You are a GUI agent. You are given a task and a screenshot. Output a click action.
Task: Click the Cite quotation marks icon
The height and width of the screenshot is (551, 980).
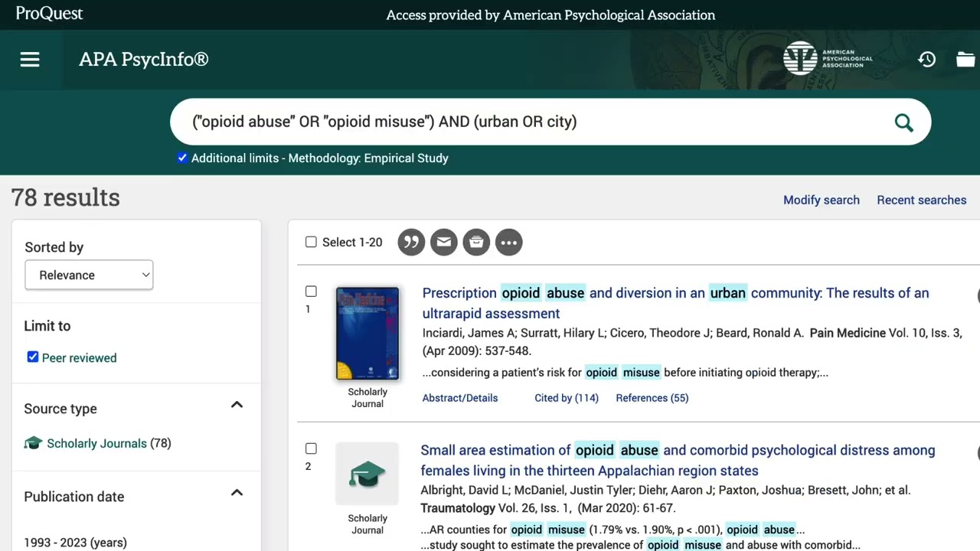pyautogui.click(x=411, y=243)
